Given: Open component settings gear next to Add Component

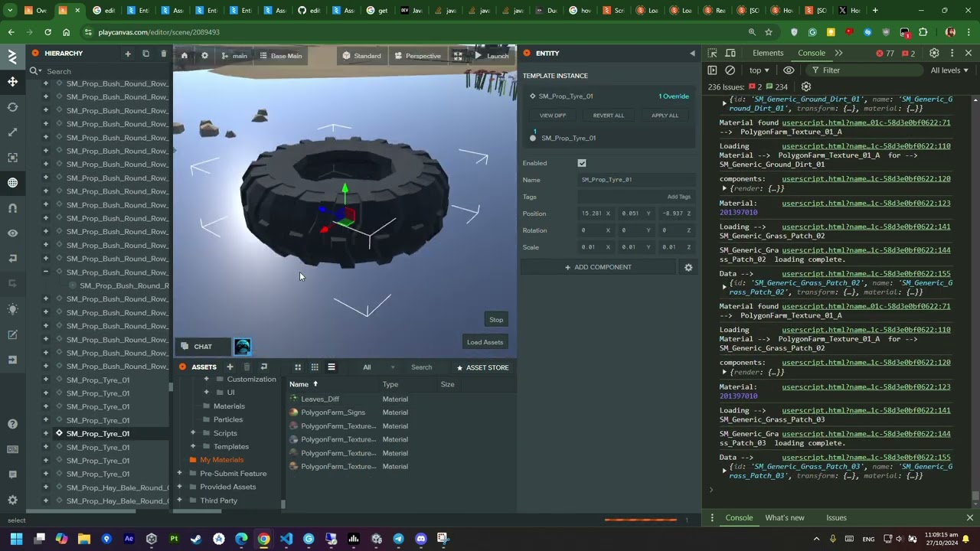Looking at the screenshot, I should 688,267.
